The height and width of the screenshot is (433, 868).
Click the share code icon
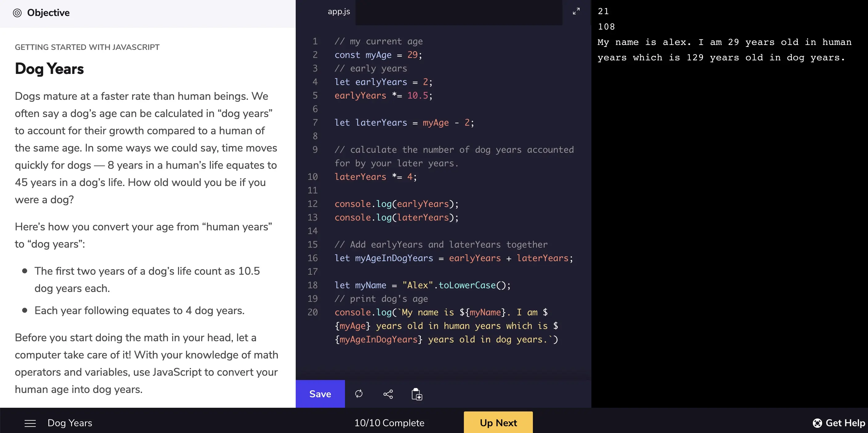coord(388,394)
